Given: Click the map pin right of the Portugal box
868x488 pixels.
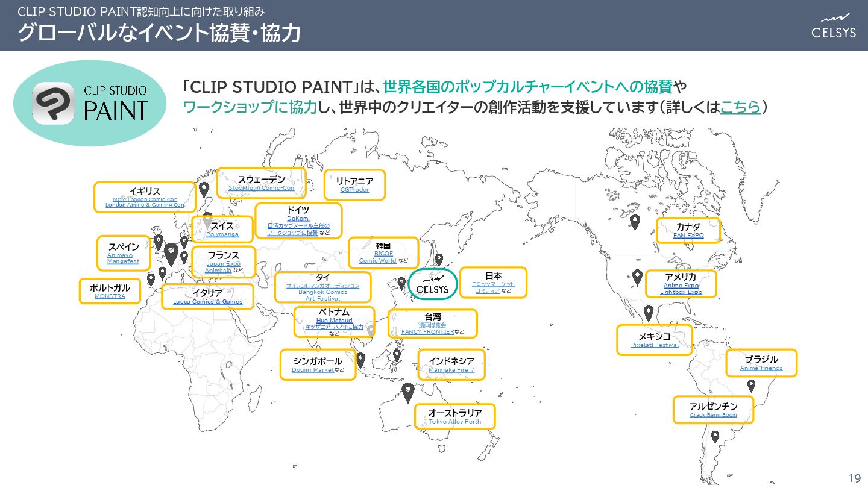Looking at the screenshot, I should coord(151,280).
